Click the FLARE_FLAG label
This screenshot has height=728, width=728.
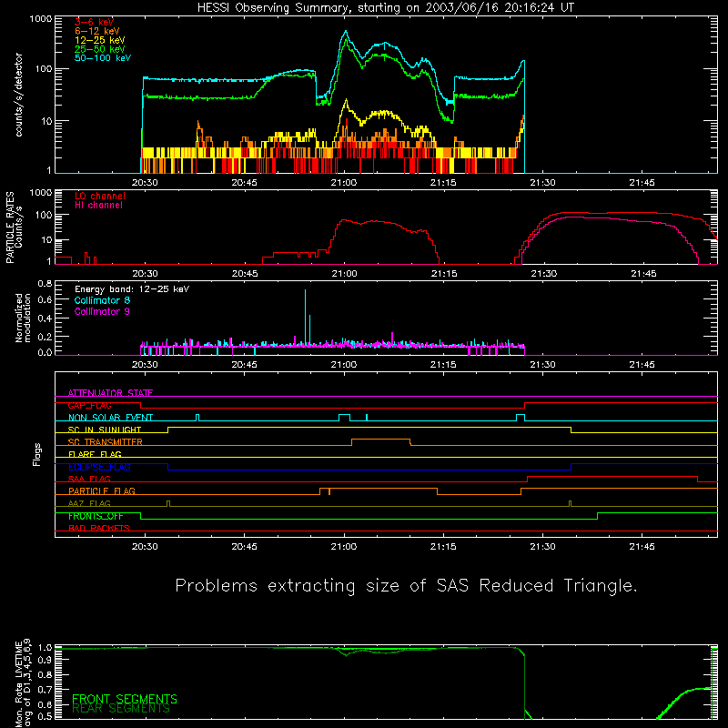pyautogui.click(x=95, y=454)
